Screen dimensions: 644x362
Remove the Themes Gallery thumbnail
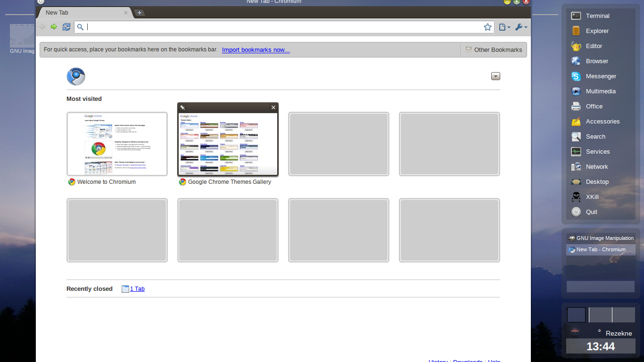273,107
